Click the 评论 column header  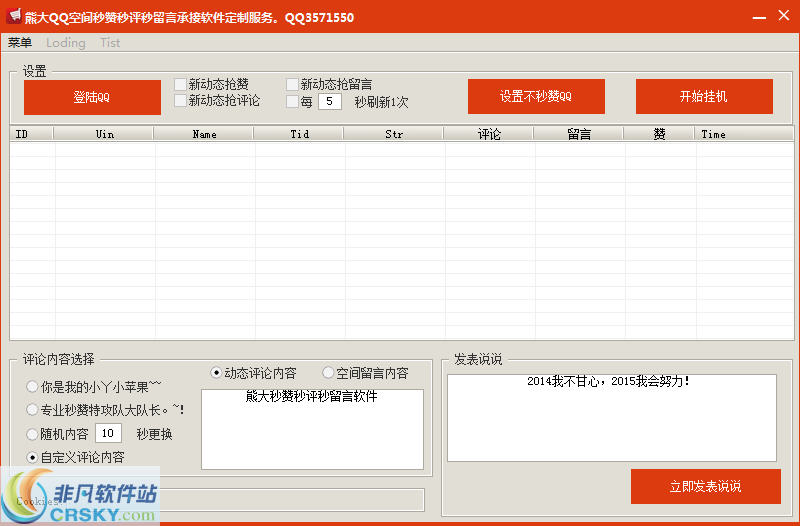[x=489, y=134]
